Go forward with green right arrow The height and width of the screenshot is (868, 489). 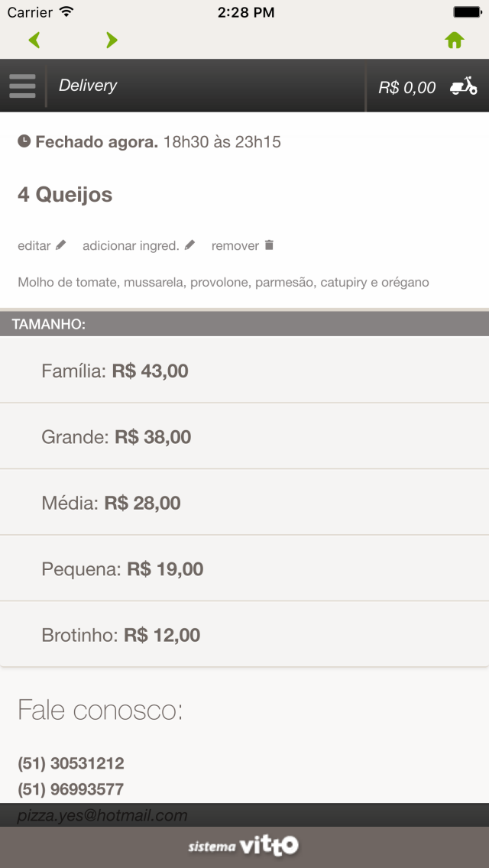tap(112, 40)
